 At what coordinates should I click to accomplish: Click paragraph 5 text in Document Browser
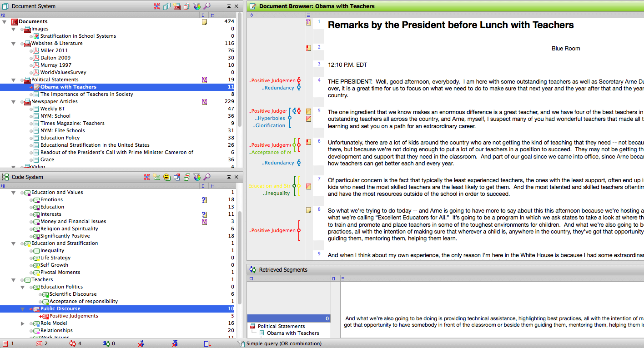tap(485, 119)
